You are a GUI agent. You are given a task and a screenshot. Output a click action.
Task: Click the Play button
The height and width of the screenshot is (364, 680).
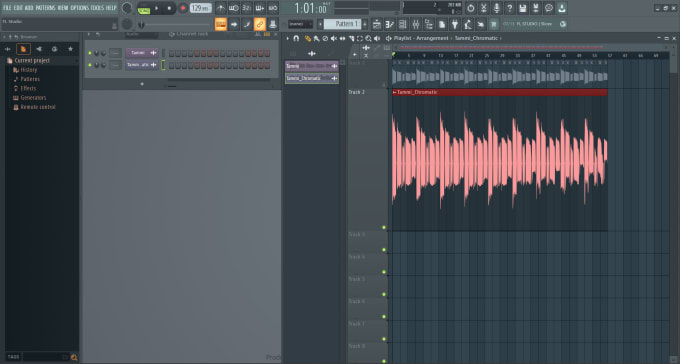click(x=157, y=8)
